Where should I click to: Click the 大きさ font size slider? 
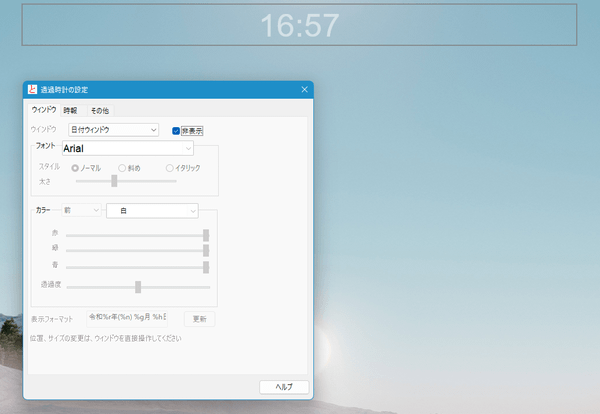126,181
